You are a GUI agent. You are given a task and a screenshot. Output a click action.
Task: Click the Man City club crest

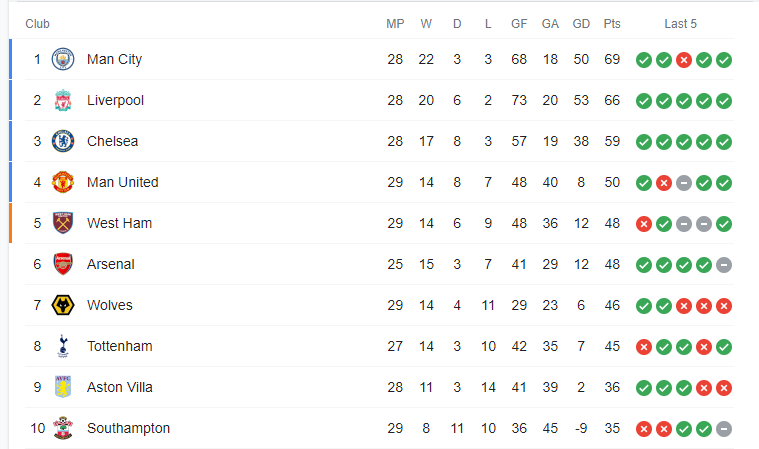pyautogui.click(x=63, y=59)
